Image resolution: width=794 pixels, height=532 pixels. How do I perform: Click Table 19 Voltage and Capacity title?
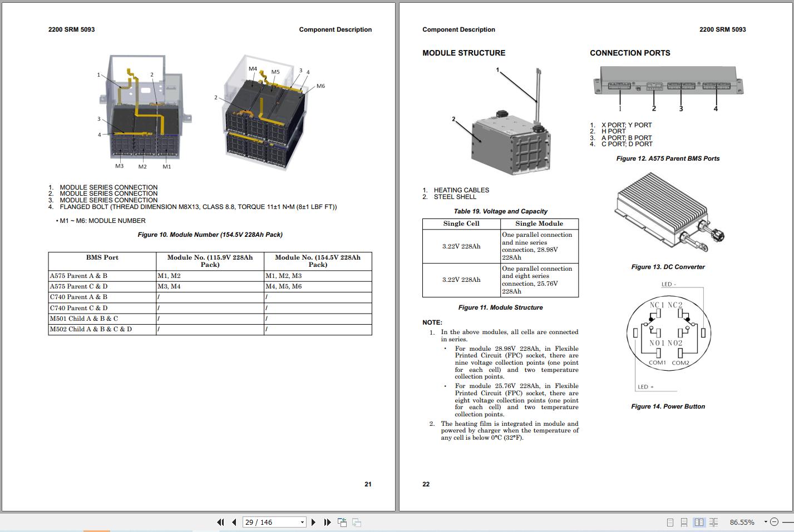coord(500,211)
